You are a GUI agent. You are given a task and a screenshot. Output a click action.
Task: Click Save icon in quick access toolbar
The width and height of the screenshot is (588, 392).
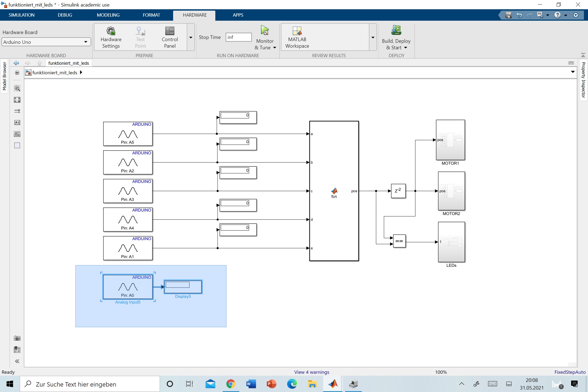508,15
